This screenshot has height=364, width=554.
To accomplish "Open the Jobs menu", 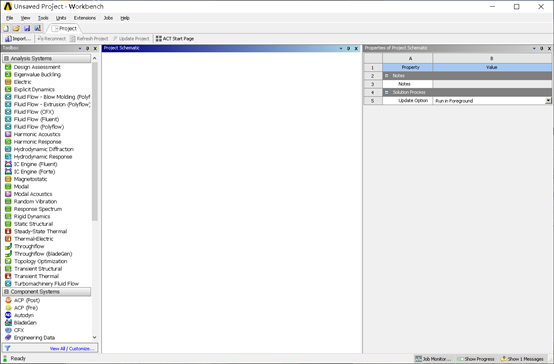I will (108, 18).
